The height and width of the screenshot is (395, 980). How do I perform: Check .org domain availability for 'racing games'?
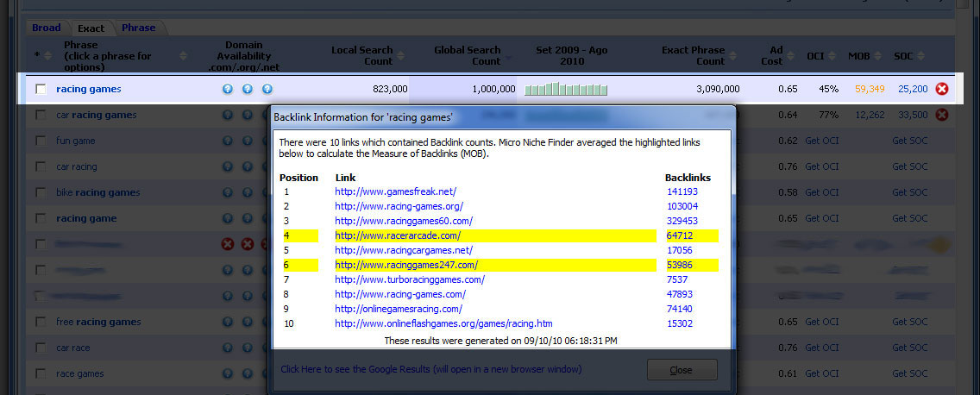coord(248,89)
